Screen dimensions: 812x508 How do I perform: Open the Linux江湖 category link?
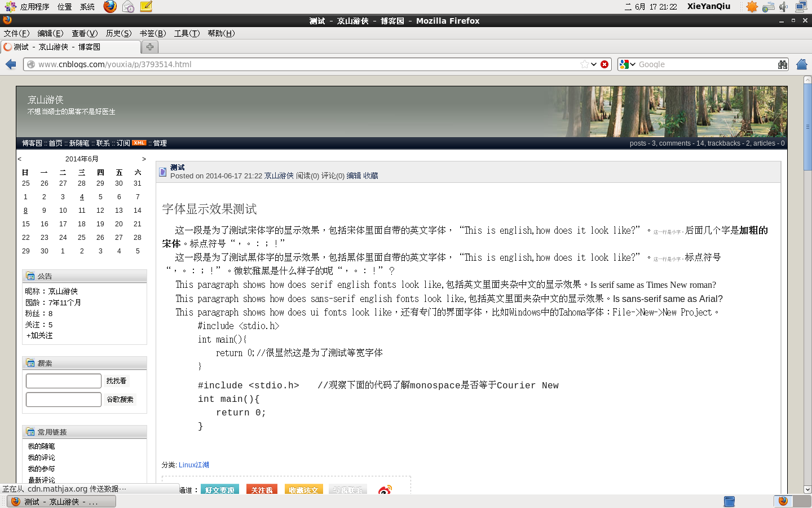[194, 465]
